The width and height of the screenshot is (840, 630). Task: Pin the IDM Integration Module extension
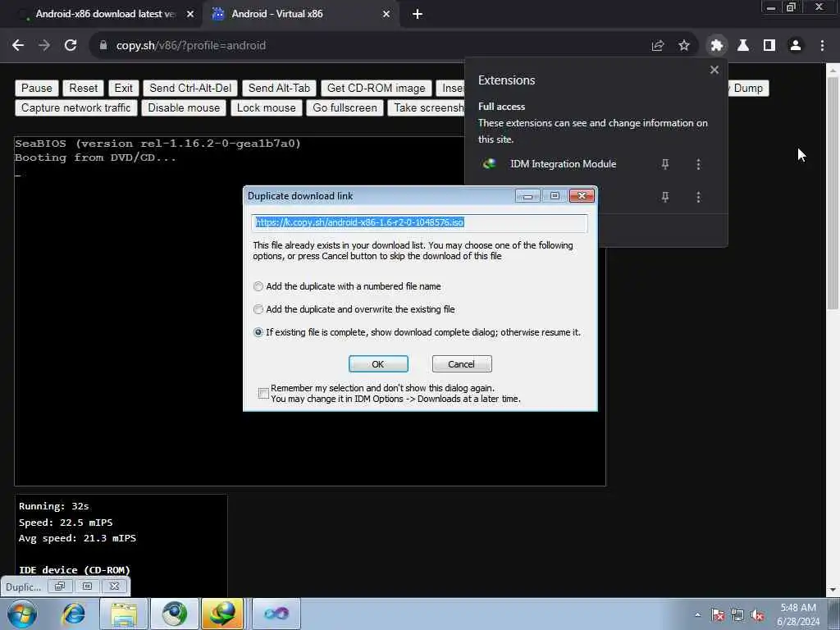(x=664, y=164)
